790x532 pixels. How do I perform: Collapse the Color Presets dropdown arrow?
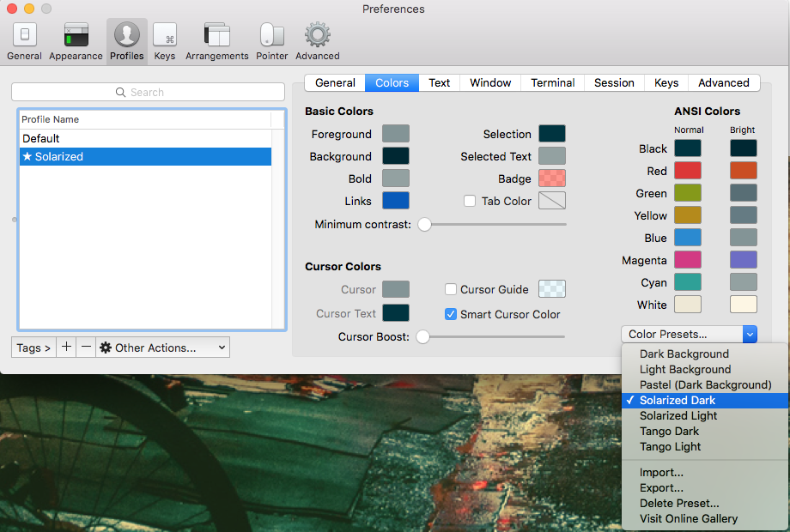[750, 334]
